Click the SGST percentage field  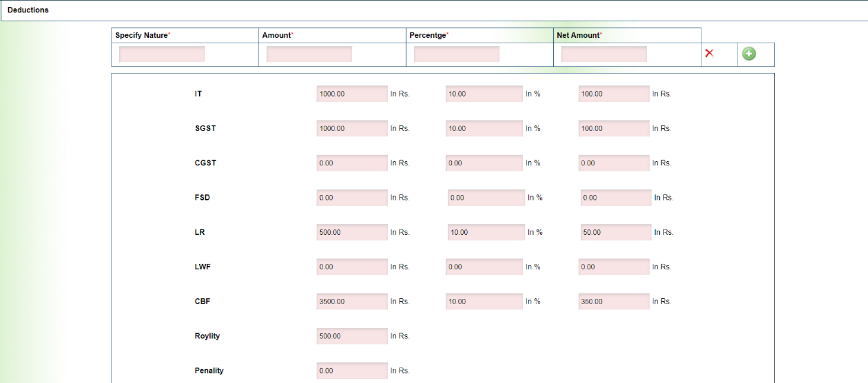coord(484,129)
